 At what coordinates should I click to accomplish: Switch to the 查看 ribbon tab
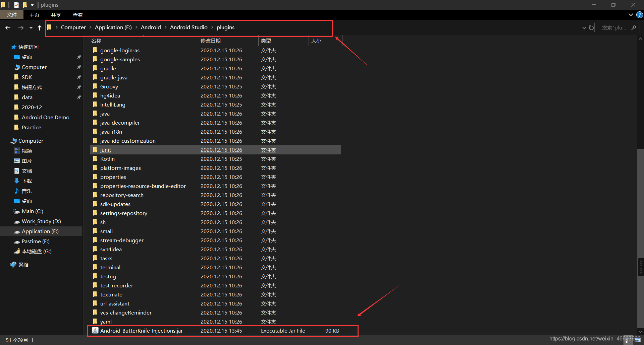[x=78, y=15]
